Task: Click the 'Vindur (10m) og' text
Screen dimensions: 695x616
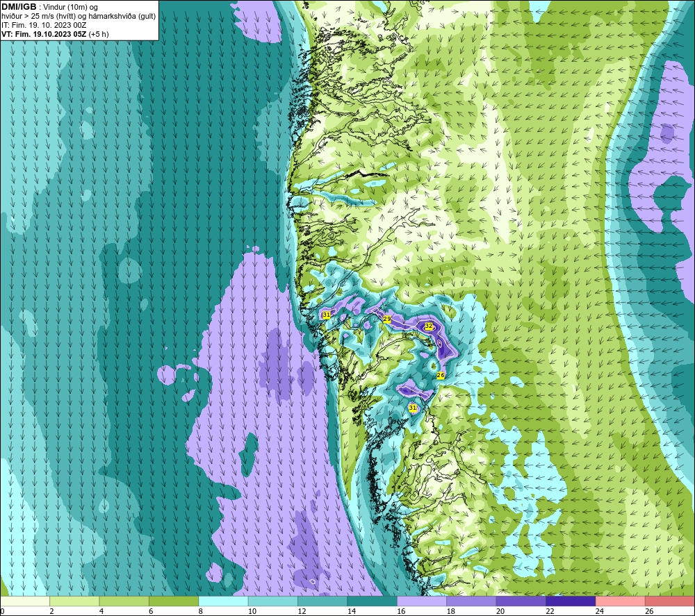Action: click(70, 8)
